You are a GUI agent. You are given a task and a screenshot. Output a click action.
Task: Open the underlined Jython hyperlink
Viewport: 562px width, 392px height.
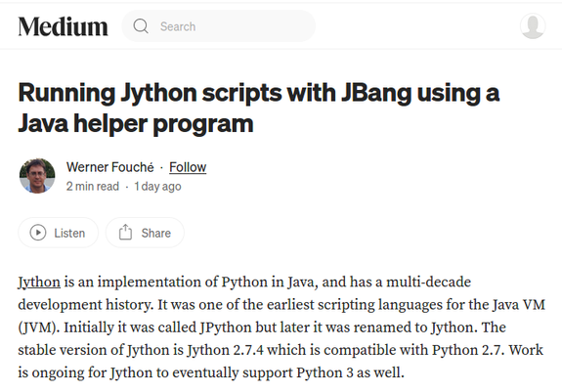click(39, 282)
